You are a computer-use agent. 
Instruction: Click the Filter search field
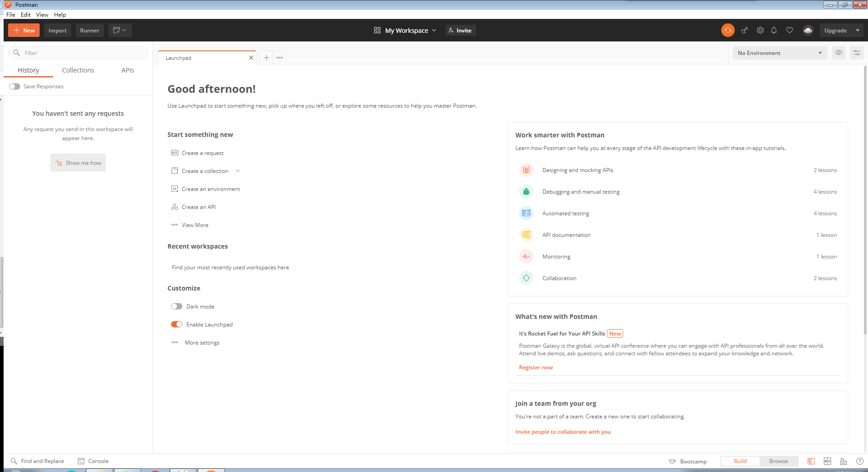point(78,53)
